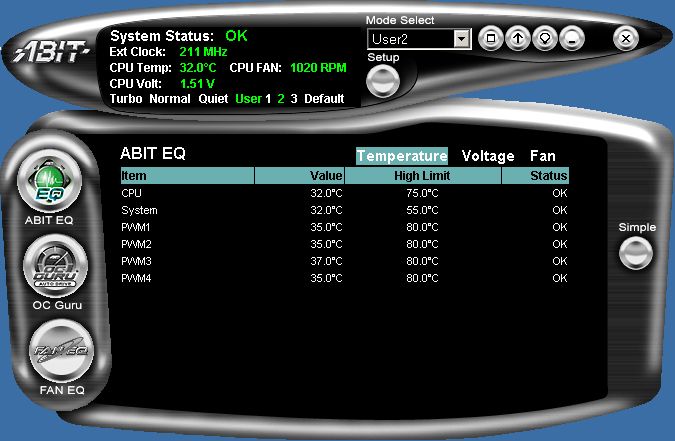Viewport: 675px width, 441px height.
Task: Click the round Setup button
Action: tap(383, 81)
